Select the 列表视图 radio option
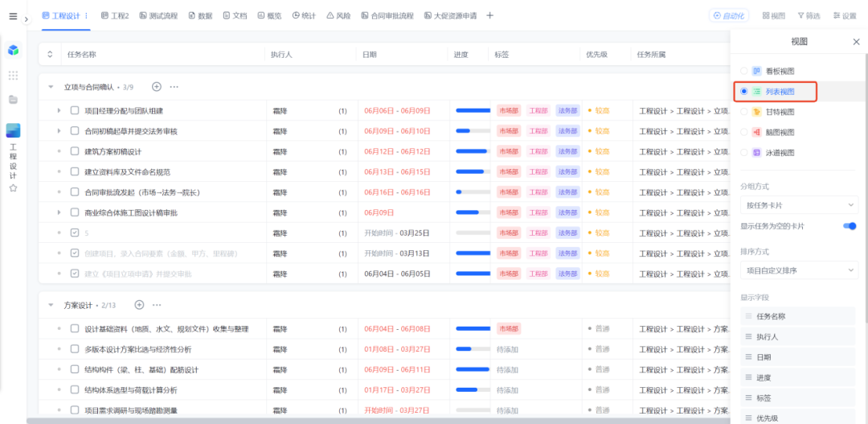This screenshot has height=424, width=868. (744, 91)
